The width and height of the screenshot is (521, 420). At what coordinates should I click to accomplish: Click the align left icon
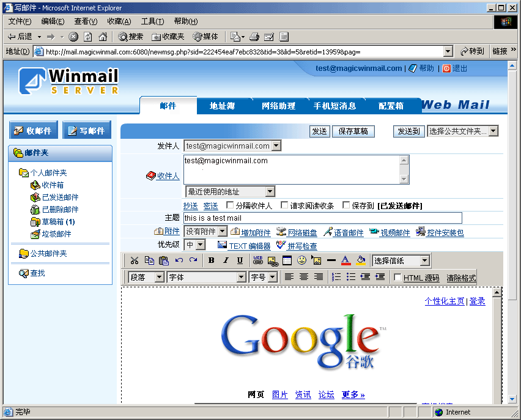289,277
